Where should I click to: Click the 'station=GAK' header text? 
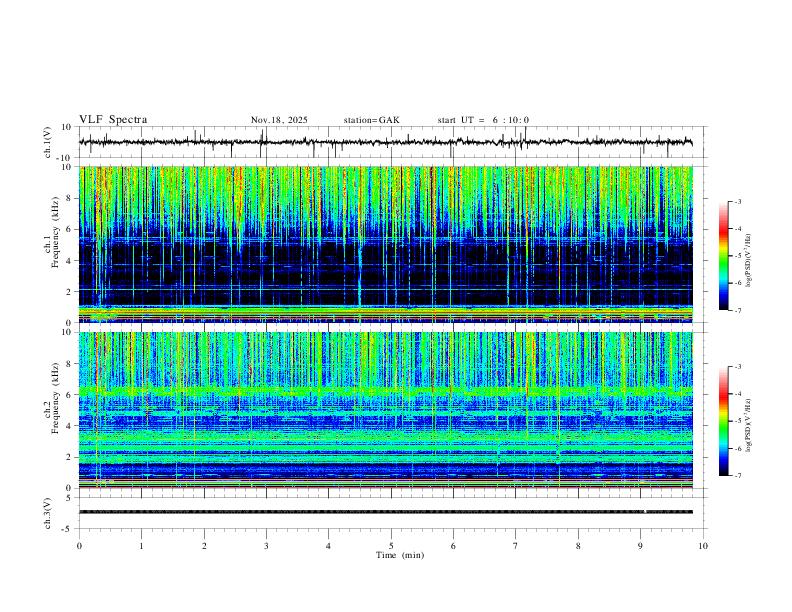click(x=372, y=120)
